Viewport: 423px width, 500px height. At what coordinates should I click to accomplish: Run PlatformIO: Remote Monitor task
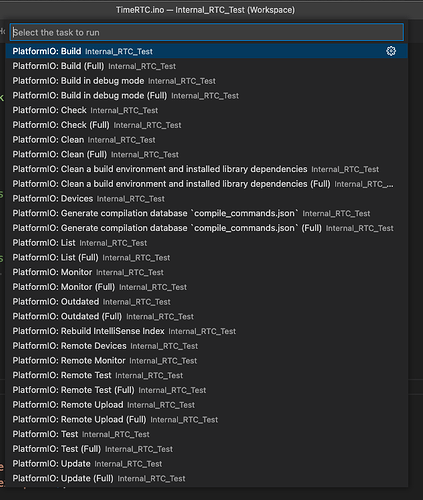[206, 360]
